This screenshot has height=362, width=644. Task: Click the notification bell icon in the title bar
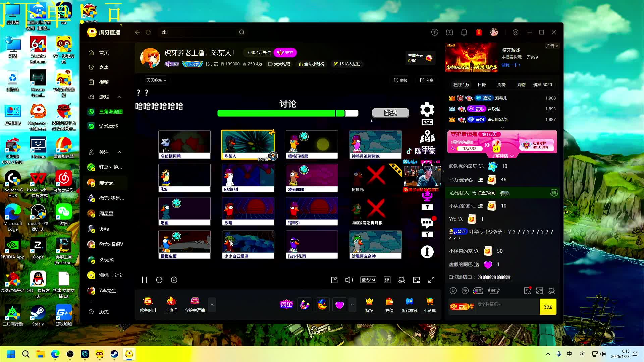tap(464, 32)
